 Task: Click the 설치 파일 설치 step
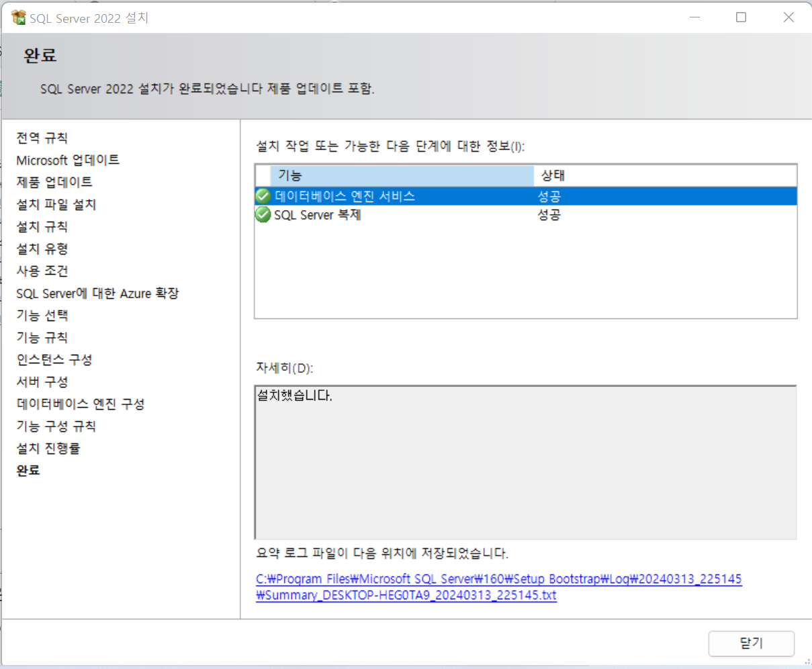coord(56,204)
